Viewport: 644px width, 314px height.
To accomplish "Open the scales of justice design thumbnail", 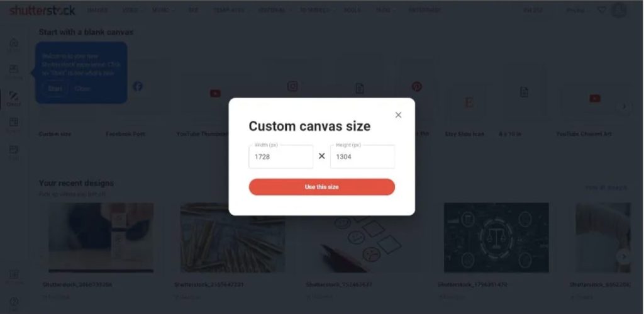I will pos(496,238).
